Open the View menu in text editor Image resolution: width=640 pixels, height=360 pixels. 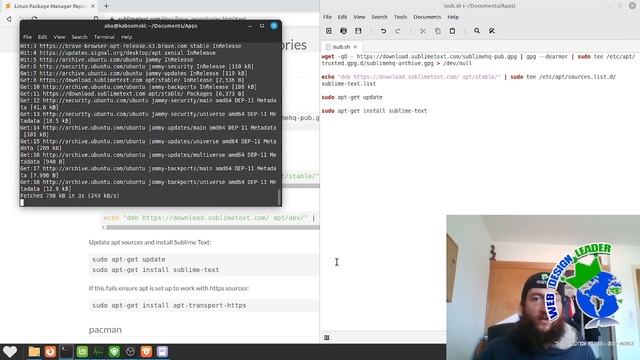(x=359, y=17)
